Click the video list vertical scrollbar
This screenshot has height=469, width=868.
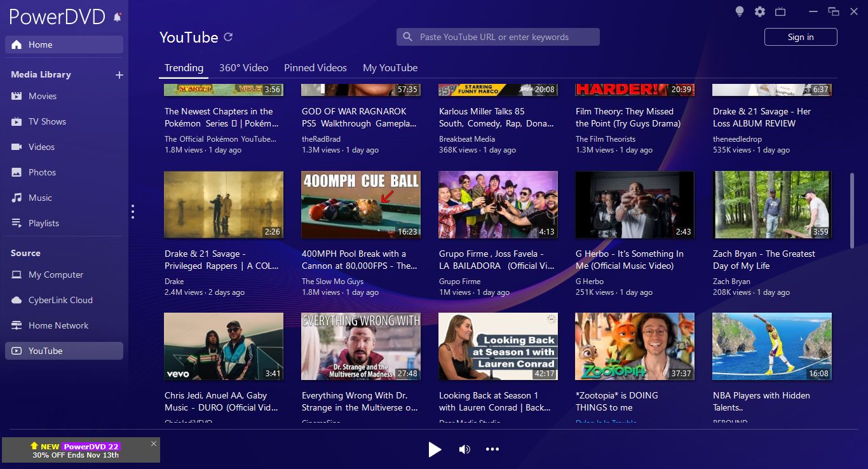click(852, 210)
